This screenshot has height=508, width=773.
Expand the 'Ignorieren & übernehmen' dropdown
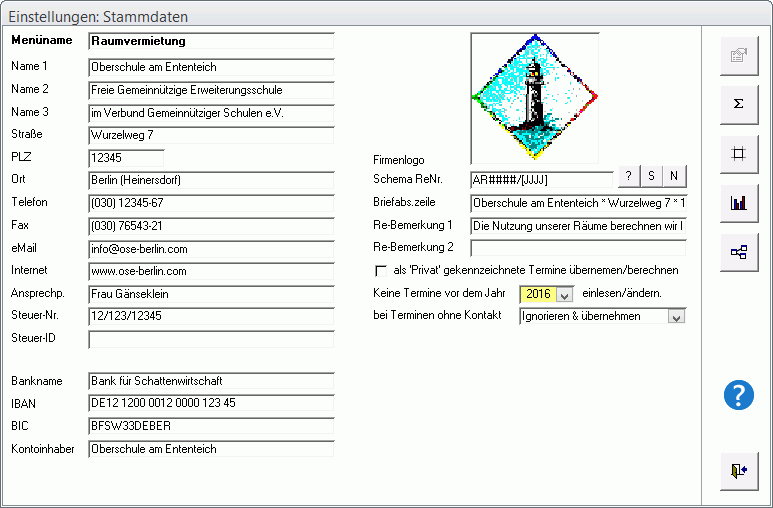tap(676, 317)
